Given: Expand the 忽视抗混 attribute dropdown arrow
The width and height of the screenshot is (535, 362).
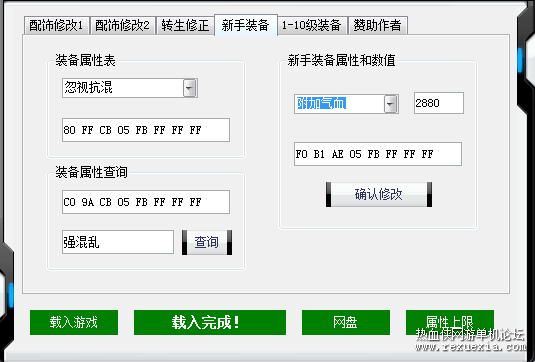Looking at the screenshot, I should pos(189,88).
